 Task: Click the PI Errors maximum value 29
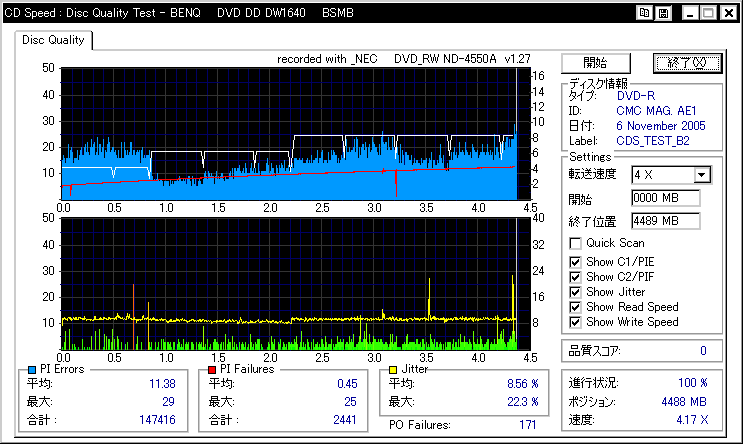click(168, 402)
